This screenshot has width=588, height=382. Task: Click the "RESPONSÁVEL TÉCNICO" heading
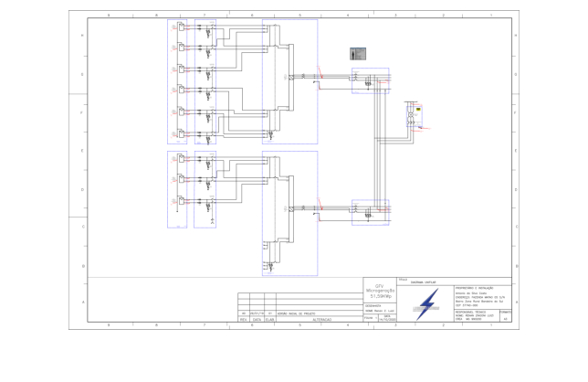click(x=470, y=313)
